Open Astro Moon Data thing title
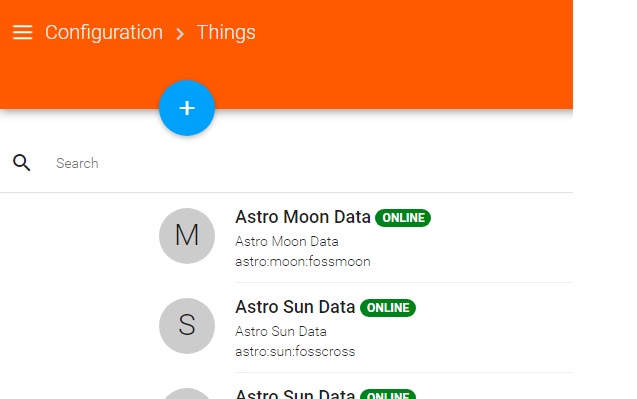637x399 pixels. pos(303,217)
